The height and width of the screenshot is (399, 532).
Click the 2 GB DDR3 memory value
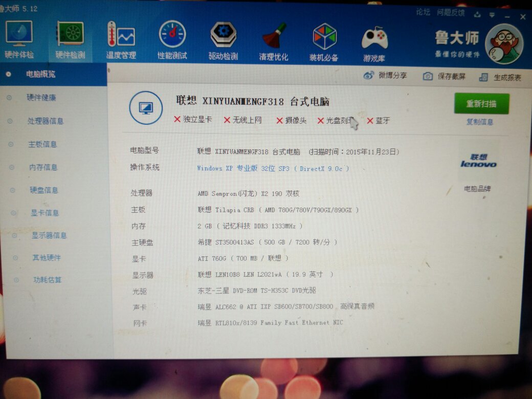click(x=250, y=226)
